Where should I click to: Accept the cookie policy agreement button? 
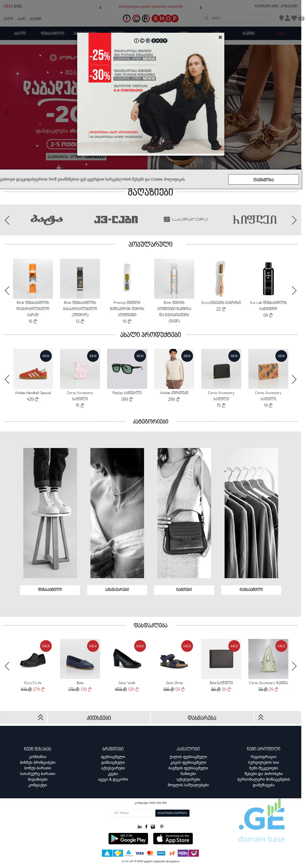pos(263,179)
